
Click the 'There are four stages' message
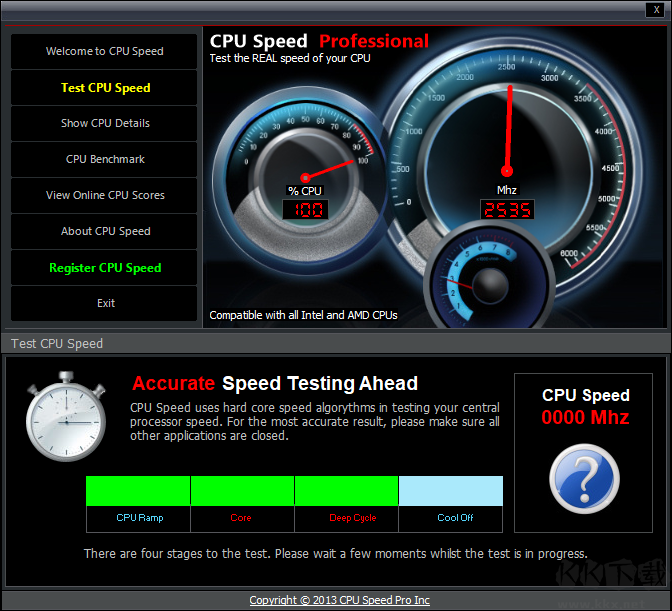(336, 554)
